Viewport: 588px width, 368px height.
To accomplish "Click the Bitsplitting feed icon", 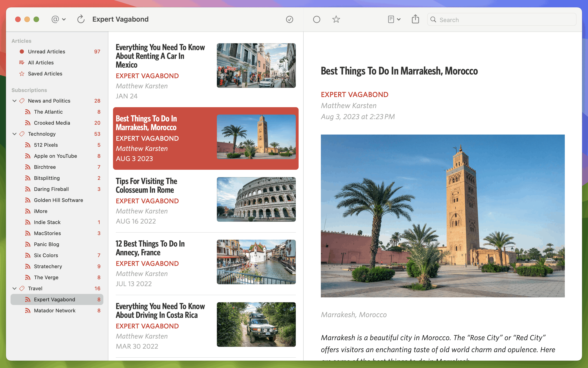I will (28, 178).
